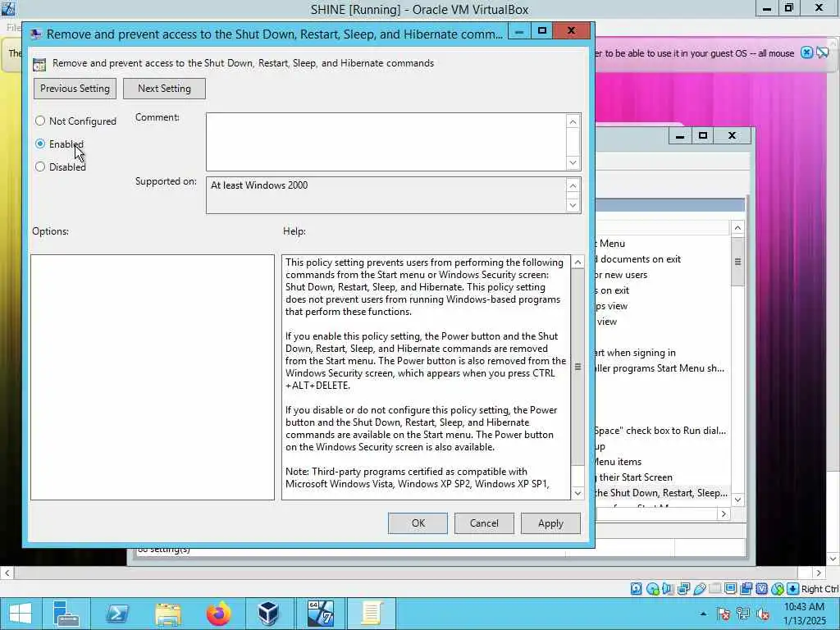This screenshot has height=630, width=840.
Task: Click the settings list up arrow in the background window
Action: coord(737,228)
